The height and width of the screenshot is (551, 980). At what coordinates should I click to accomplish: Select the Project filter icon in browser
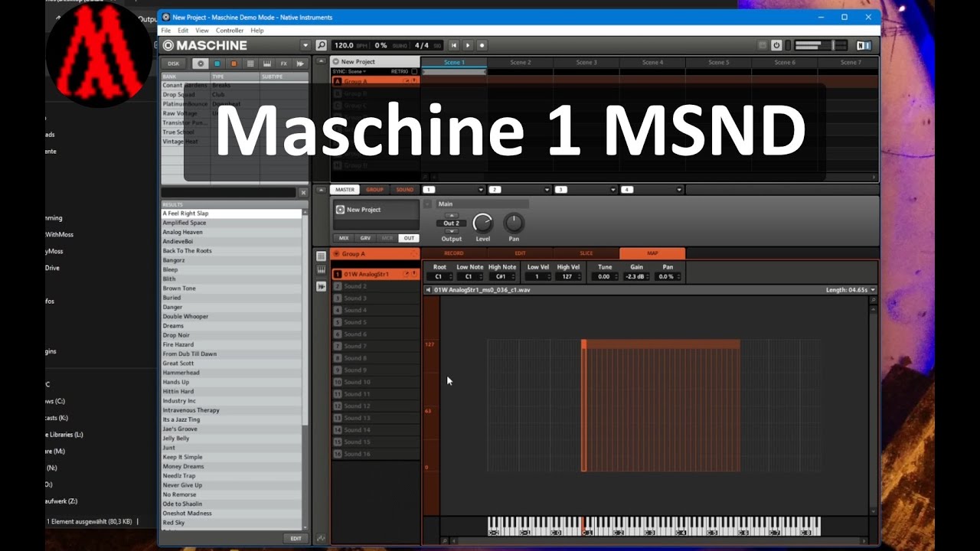[201, 64]
